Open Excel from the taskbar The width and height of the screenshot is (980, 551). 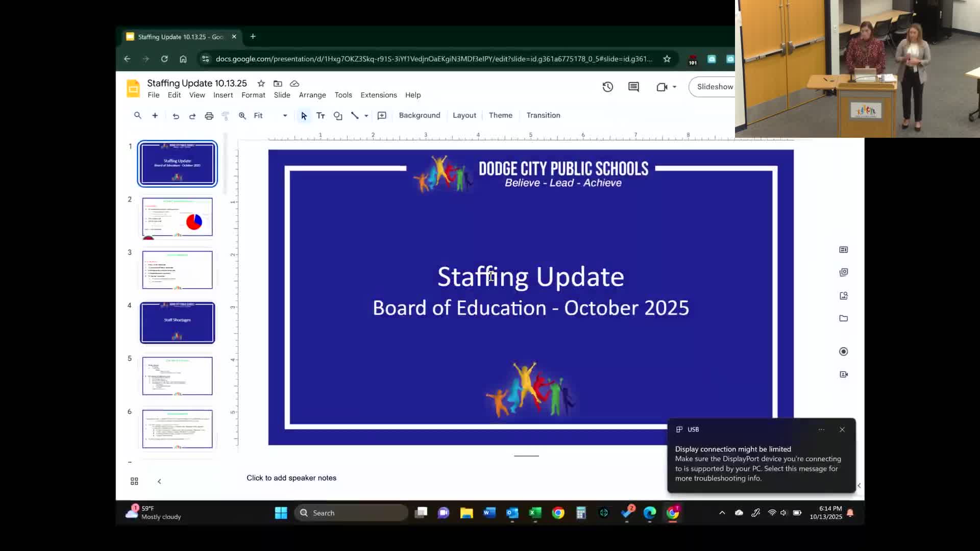point(535,513)
